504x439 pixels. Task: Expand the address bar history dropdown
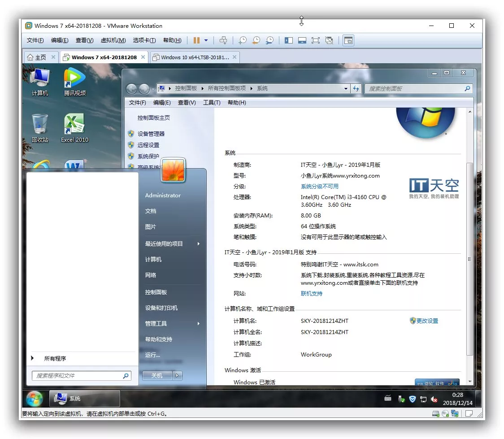click(x=346, y=88)
